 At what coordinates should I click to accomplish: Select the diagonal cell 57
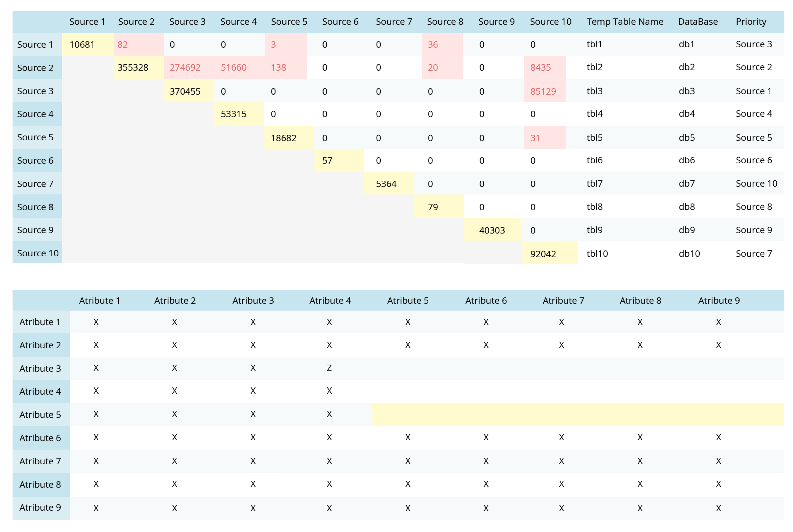[339, 160]
